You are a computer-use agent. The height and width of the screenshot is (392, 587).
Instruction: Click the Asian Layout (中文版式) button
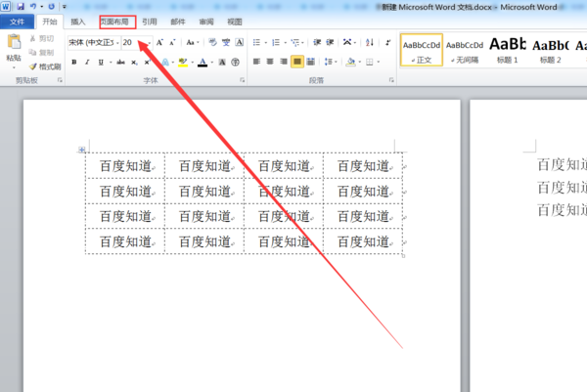pyautogui.click(x=347, y=42)
